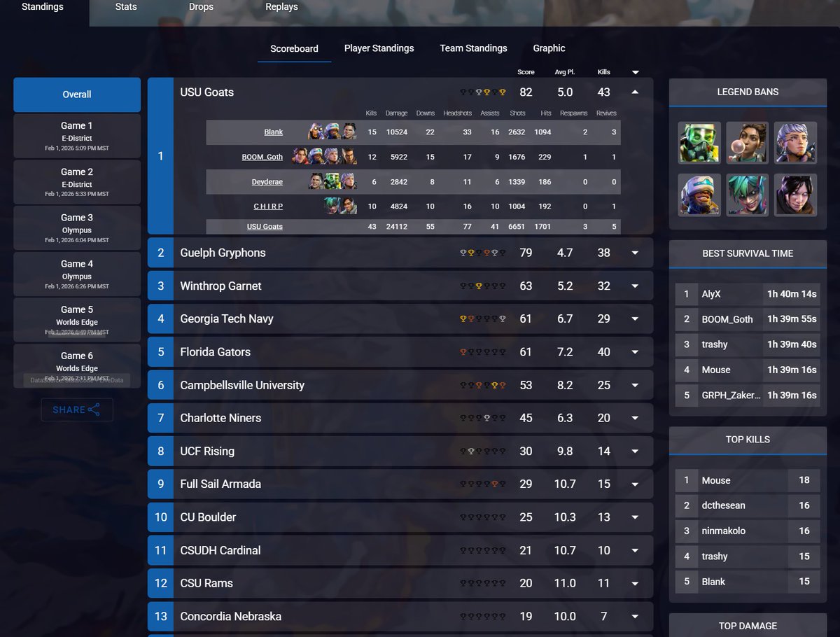Viewport: 840px width, 637px height.
Task: Click the purple-haired legend ban portrait
Action: tap(795, 143)
